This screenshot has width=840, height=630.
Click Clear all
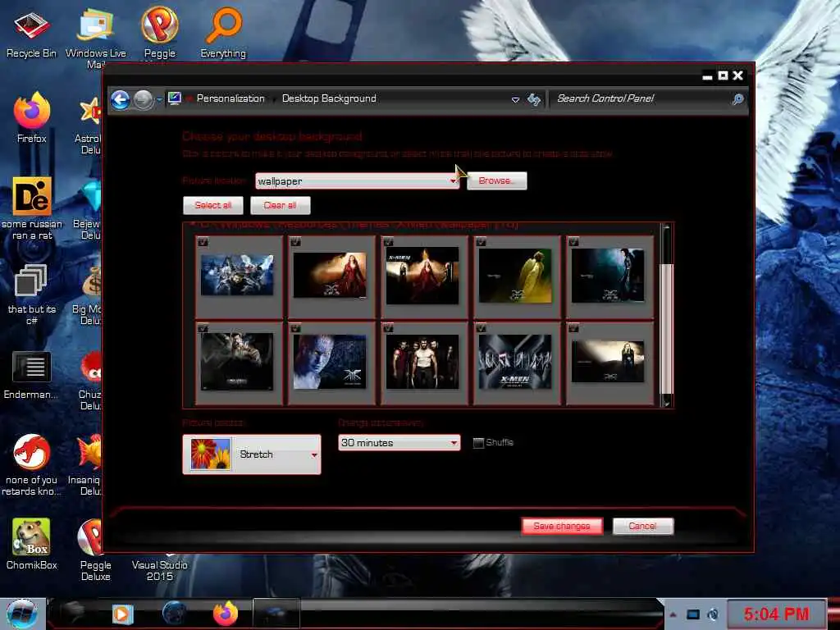pos(280,205)
